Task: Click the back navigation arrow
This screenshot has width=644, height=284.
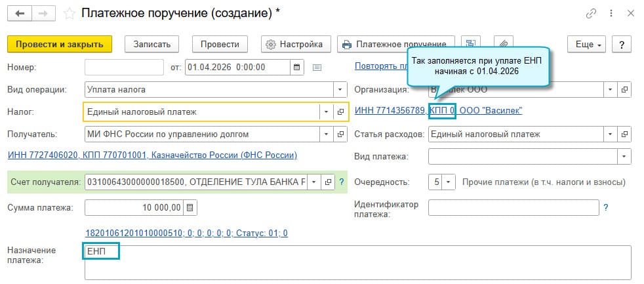Action: click(20, 13)
